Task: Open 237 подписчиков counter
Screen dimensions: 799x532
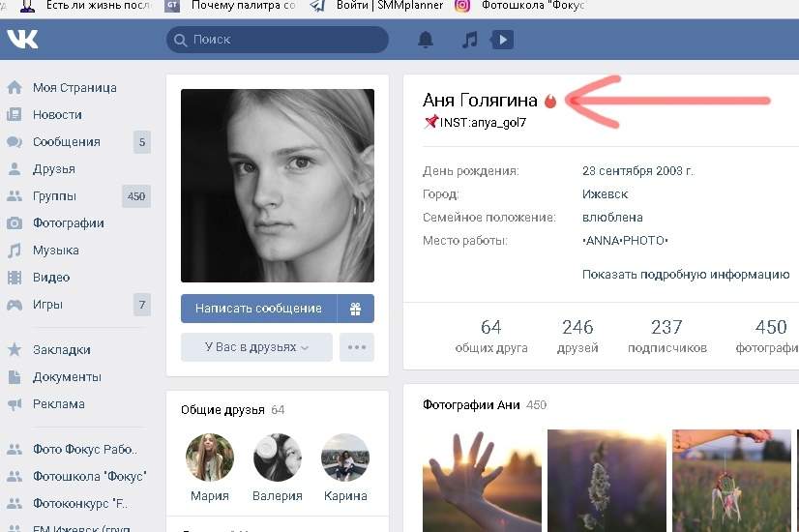Action: (667, 337)
